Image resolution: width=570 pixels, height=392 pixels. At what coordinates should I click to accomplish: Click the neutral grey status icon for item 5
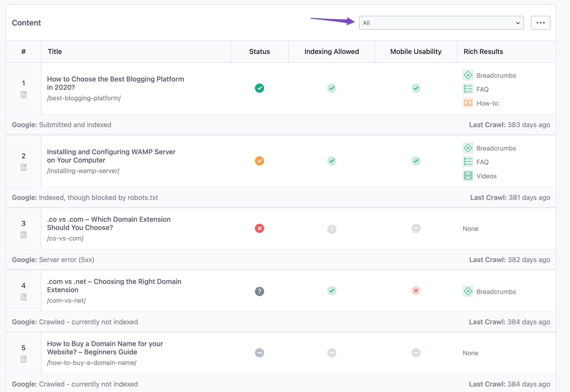pos(259,353)
